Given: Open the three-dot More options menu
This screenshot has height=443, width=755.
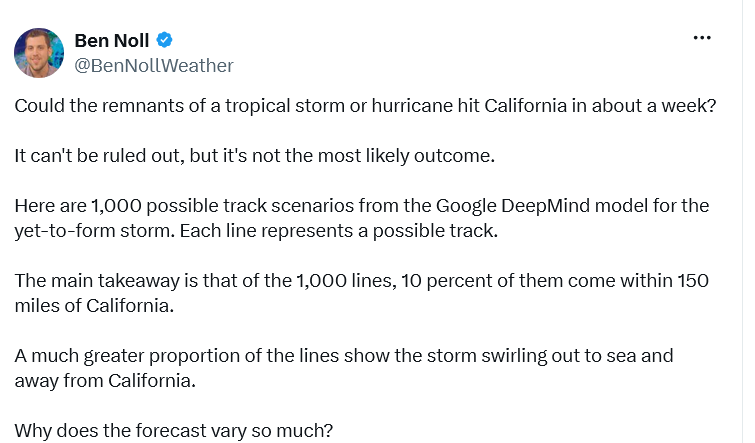Looking at the screenshot, I should click(702, 38).
